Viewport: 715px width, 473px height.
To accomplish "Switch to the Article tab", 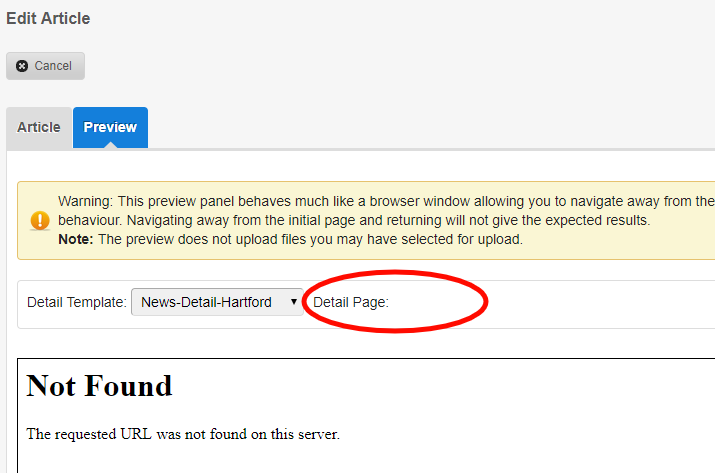I will pos(39,128).
